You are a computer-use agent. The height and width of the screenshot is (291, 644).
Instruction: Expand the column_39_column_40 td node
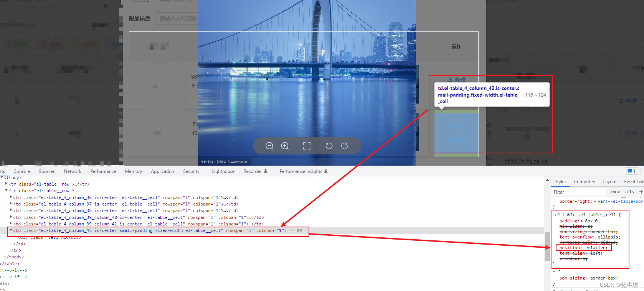[x=11, y=217]
